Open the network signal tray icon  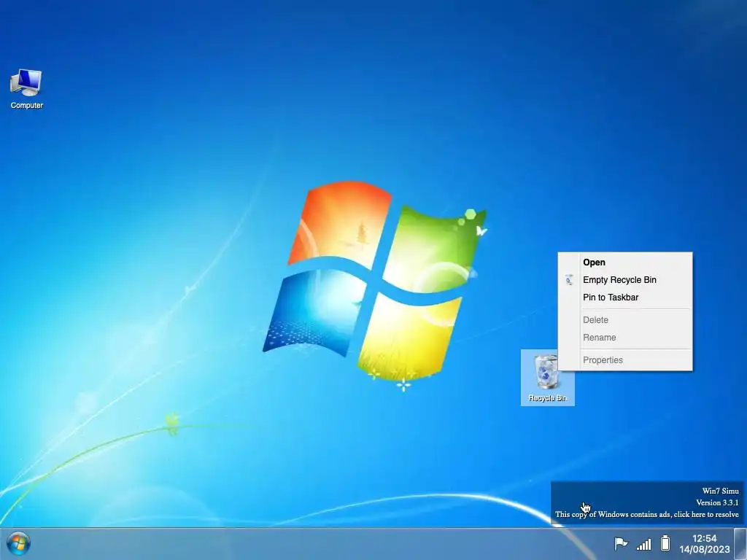tap(643, 544)
